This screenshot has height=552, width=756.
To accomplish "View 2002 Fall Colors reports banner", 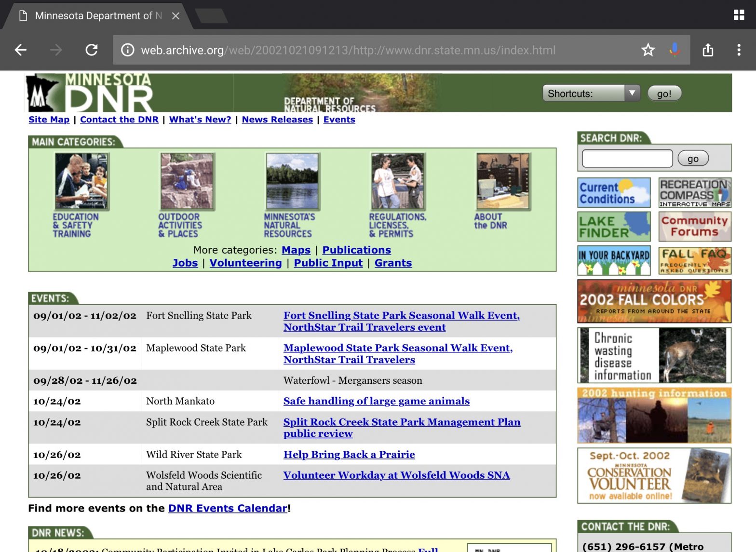I will point(654,301).
